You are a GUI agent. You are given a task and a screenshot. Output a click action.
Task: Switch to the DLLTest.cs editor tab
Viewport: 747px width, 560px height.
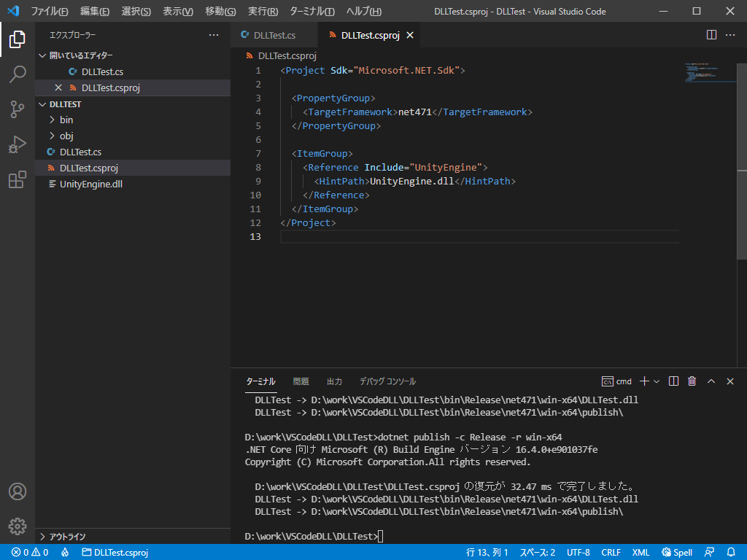tap(274, 35)
